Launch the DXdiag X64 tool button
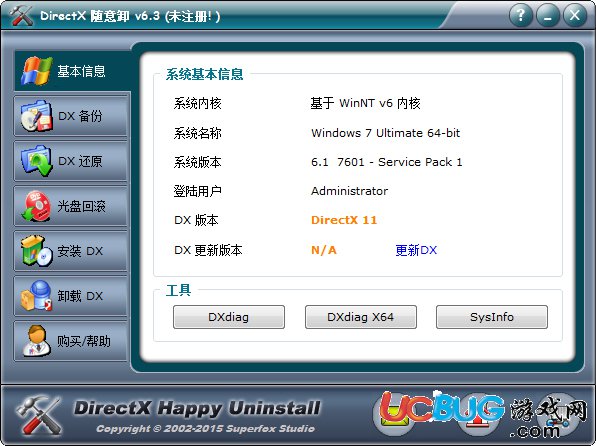This screenshot has width=596, height=446. click(x=361, y=317)
